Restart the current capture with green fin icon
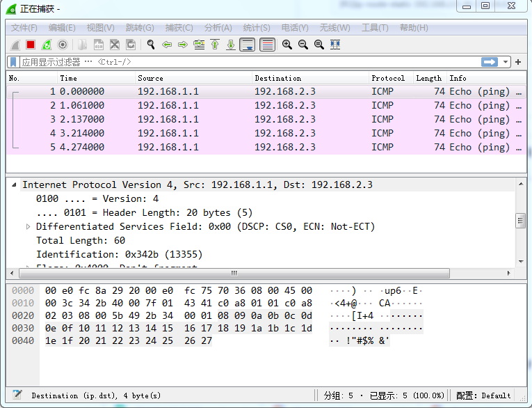Viewport: 532px width, 408px height. click(x=47, y=45)
